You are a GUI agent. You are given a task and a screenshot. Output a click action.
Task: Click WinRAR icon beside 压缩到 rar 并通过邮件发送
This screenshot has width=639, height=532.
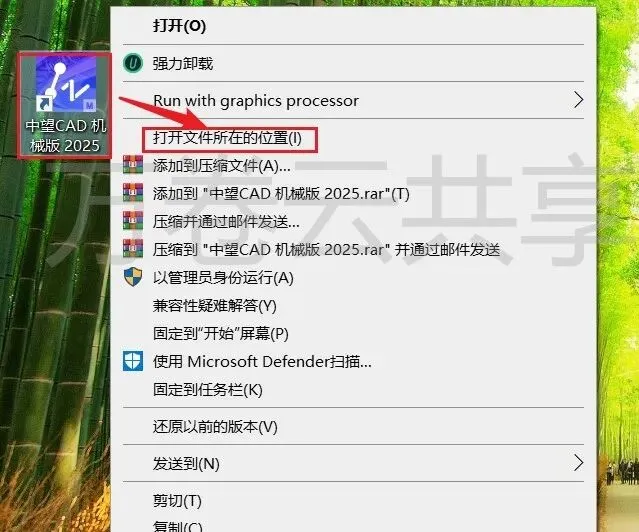pos(133,249)
